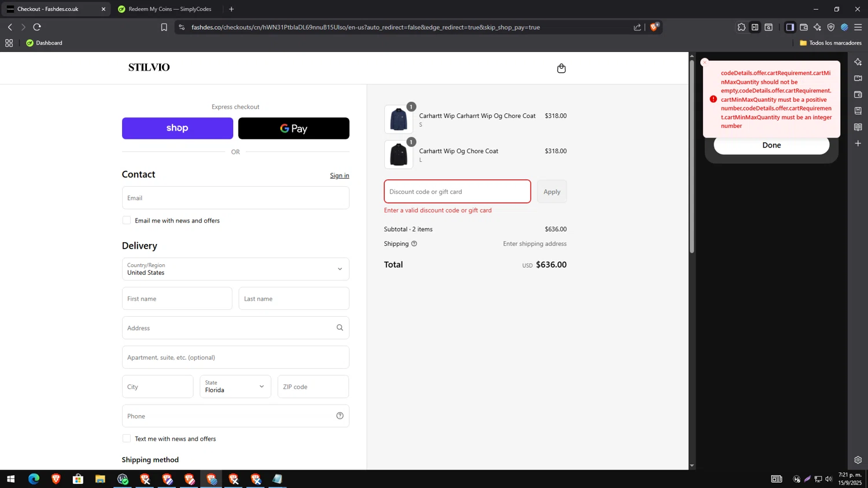Dismiss the red error notification

[x=704, y=62]
